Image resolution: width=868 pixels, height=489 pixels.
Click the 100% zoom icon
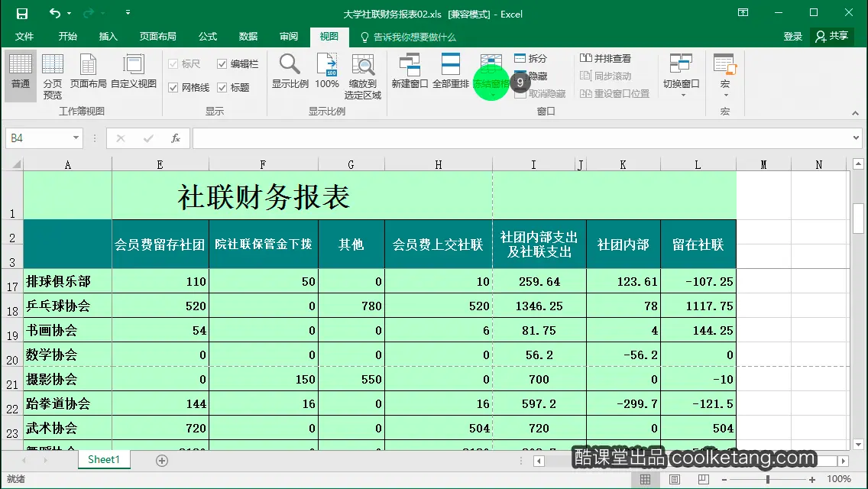pyautogui.click(x=326, y=71)
